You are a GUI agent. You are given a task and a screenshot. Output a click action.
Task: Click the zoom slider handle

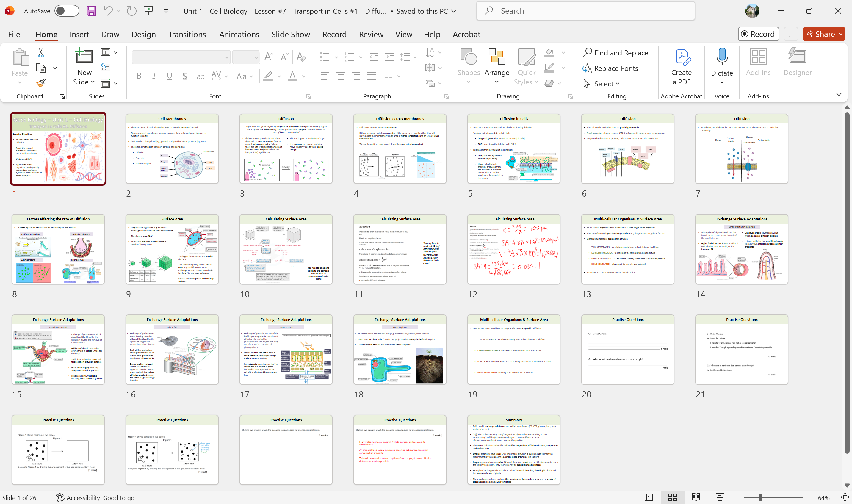761,497
